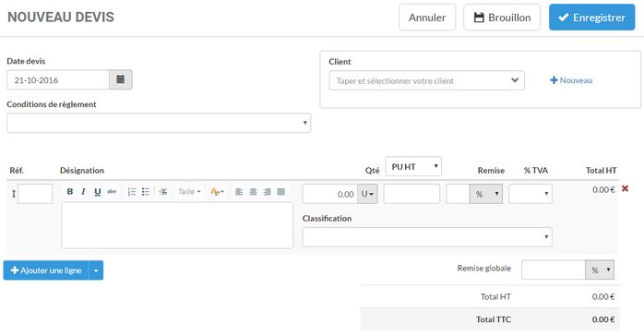The image size is (644, 336).
Task: Click the Réf. input field
Action: click(x=35, y=194)
